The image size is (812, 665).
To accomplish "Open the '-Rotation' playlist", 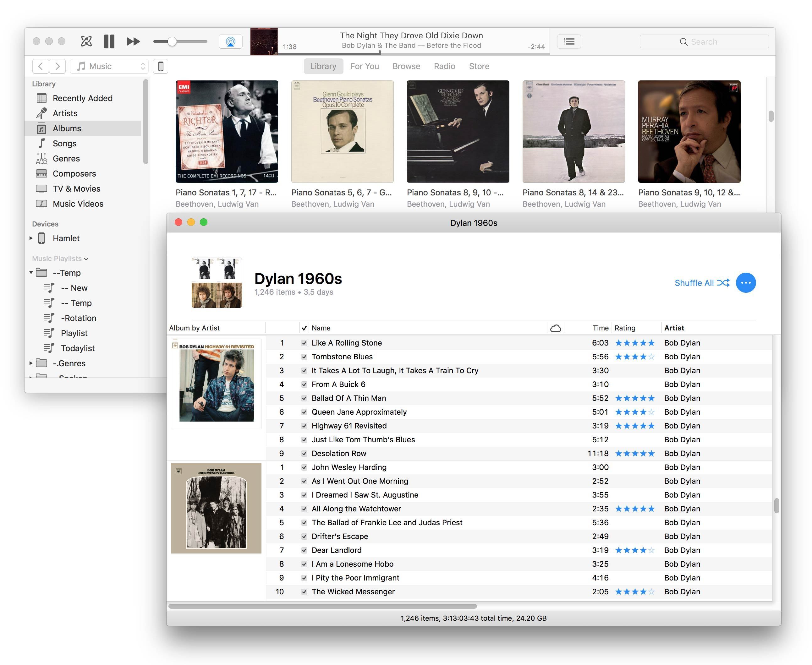I will [79, 318].
